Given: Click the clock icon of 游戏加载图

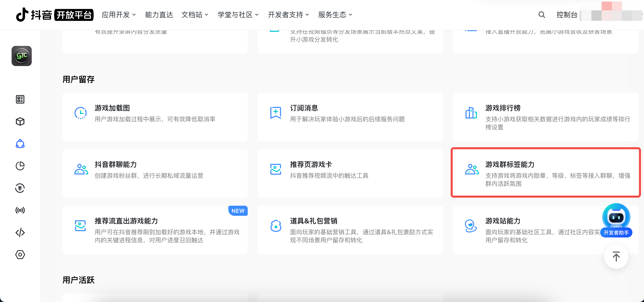Looking at the screenshot, I should click(x=81, y=113).
